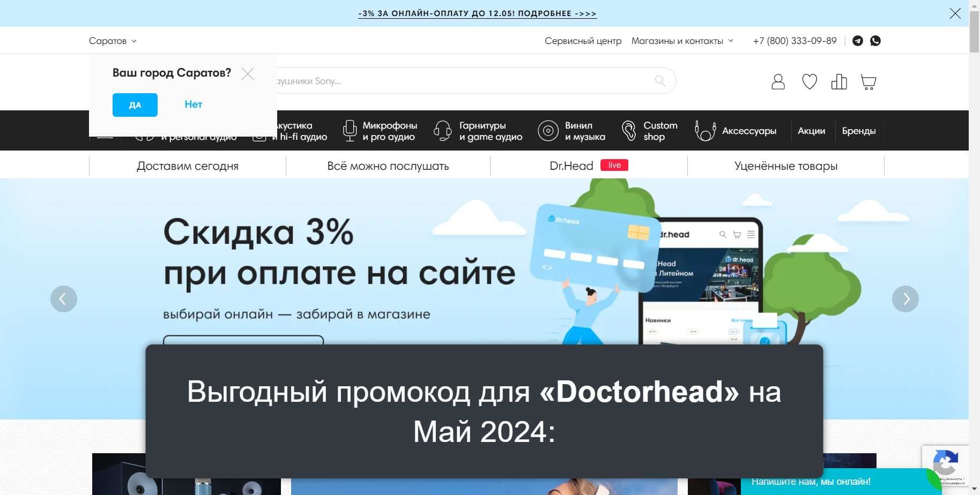Dismiss the city confirmation popup

pyautogui.click(x=248, y=74)
